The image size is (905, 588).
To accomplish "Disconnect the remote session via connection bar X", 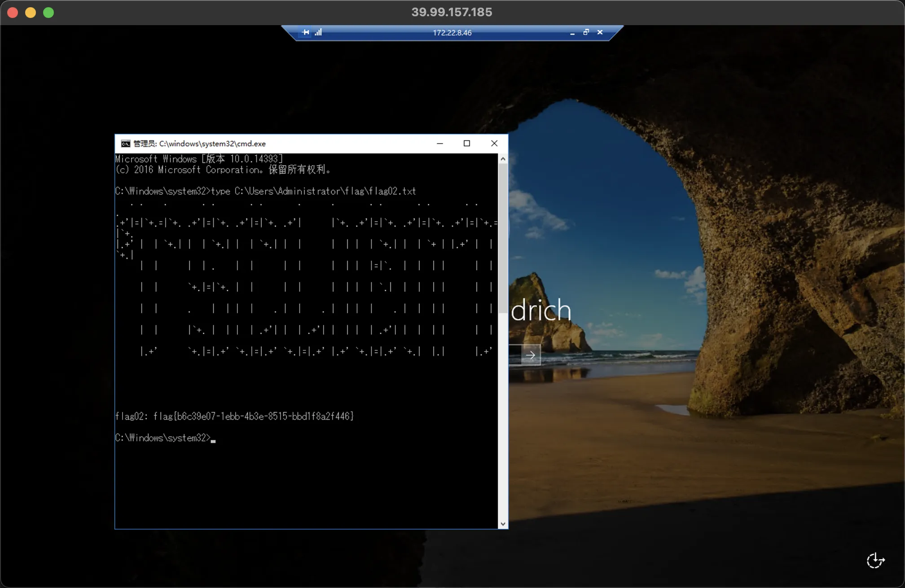I will (600, 32).
